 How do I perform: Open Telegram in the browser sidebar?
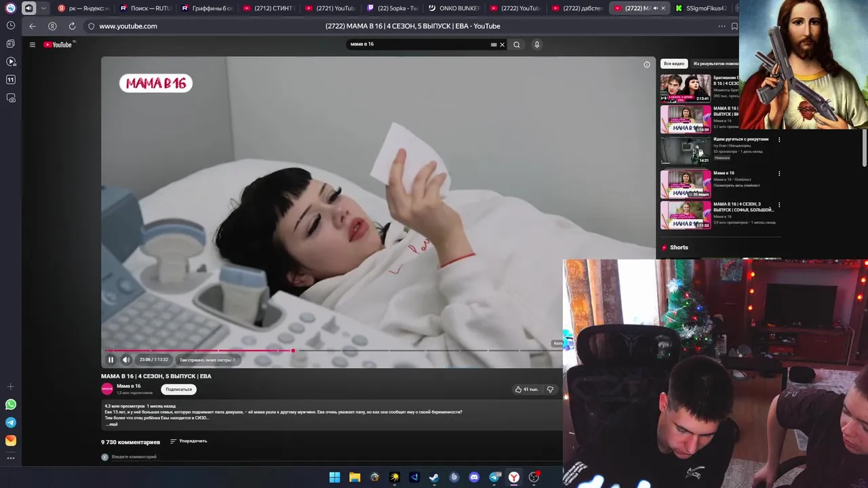(x=11, y=422)
